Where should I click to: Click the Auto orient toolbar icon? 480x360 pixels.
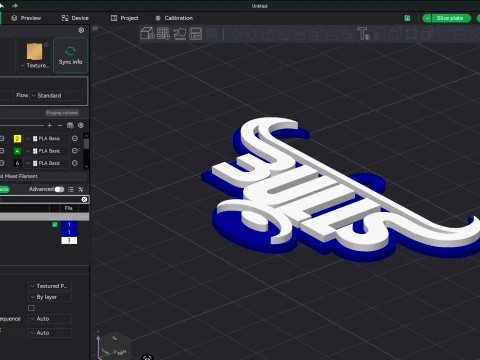[179, 34]
